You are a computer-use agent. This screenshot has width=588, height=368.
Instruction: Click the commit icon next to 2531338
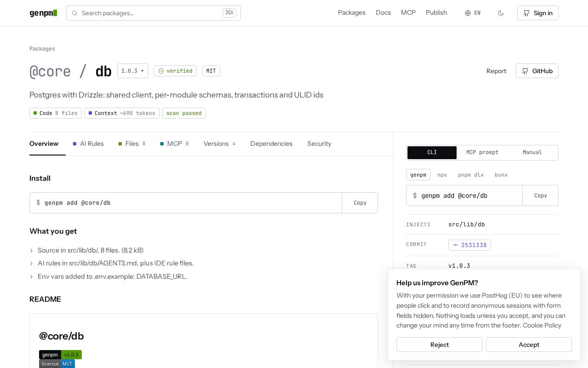pos(455,245)
